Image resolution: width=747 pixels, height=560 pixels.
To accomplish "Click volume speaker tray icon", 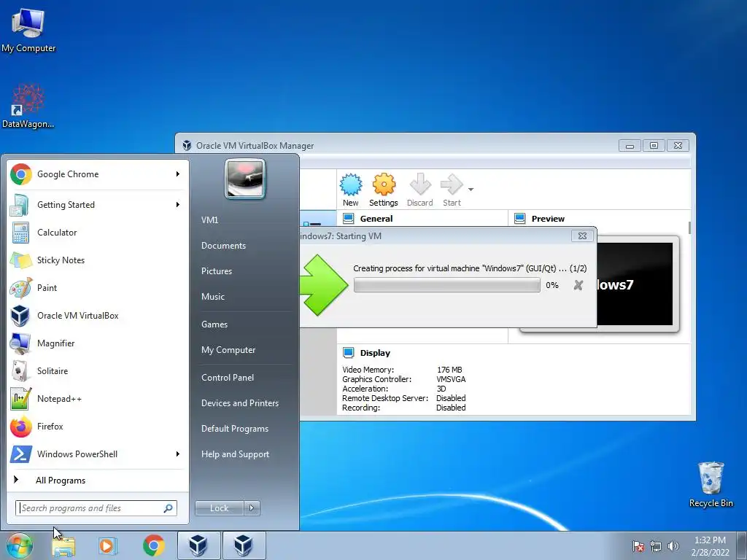I will coord(673,546).
